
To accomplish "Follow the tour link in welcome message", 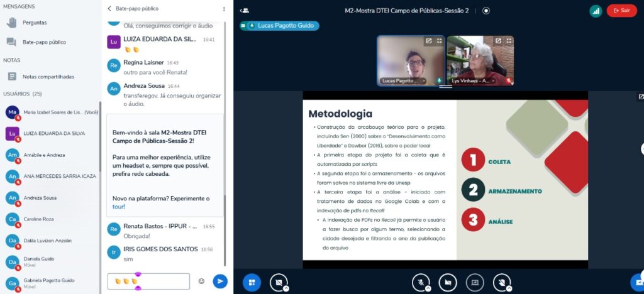I will [118, 207].
